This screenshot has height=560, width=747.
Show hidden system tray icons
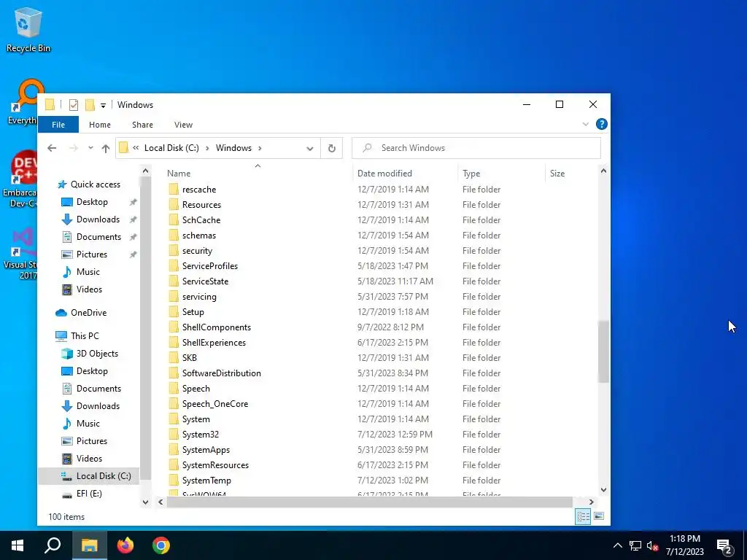pyautogui.click(x=617, y=545)
